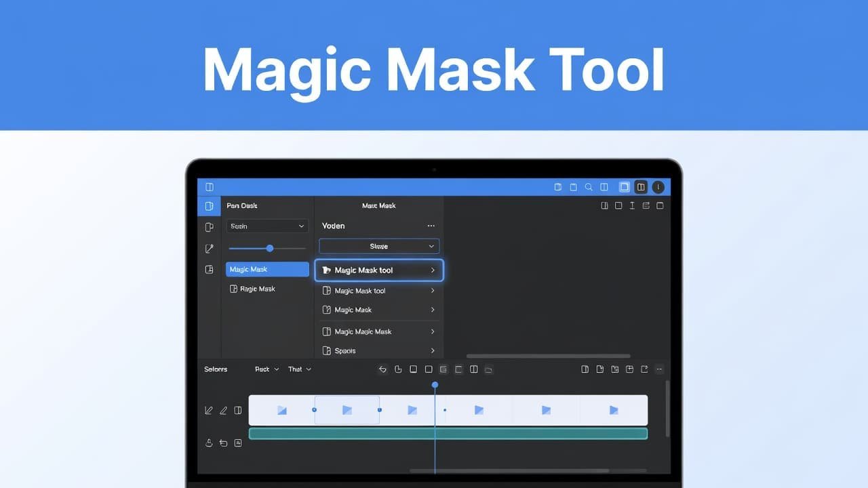Open the That dropdown
This screenshot has height=488, width=868.
click(x=299, y=369)
